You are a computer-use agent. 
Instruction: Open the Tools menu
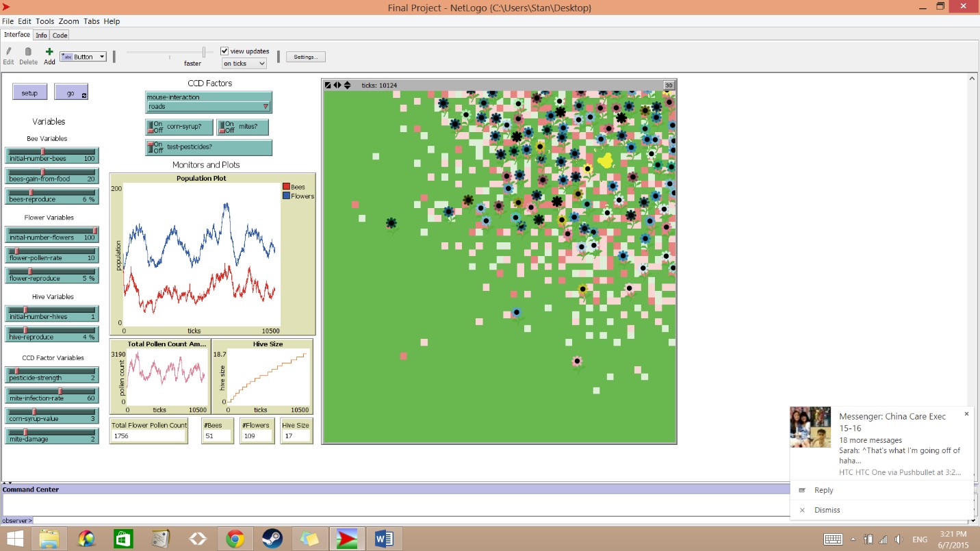pyautogui.click(x=44, y=21)
